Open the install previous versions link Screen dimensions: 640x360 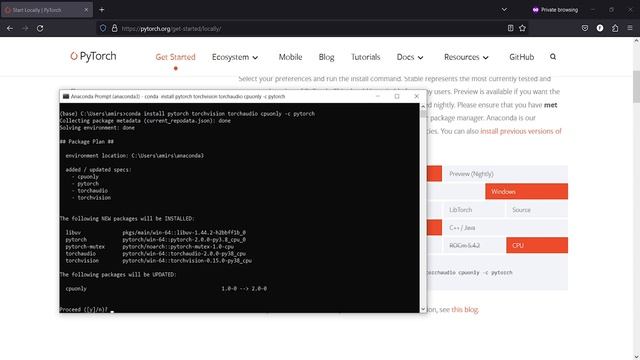point(521,131)
